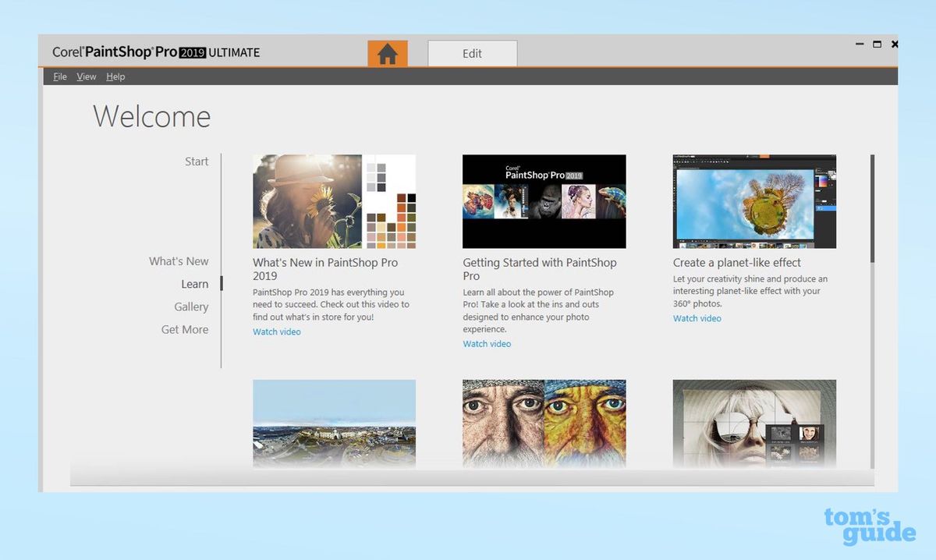Screen dimensions: 936x560
Task: Open the File menu
Action: click(60, 76)
